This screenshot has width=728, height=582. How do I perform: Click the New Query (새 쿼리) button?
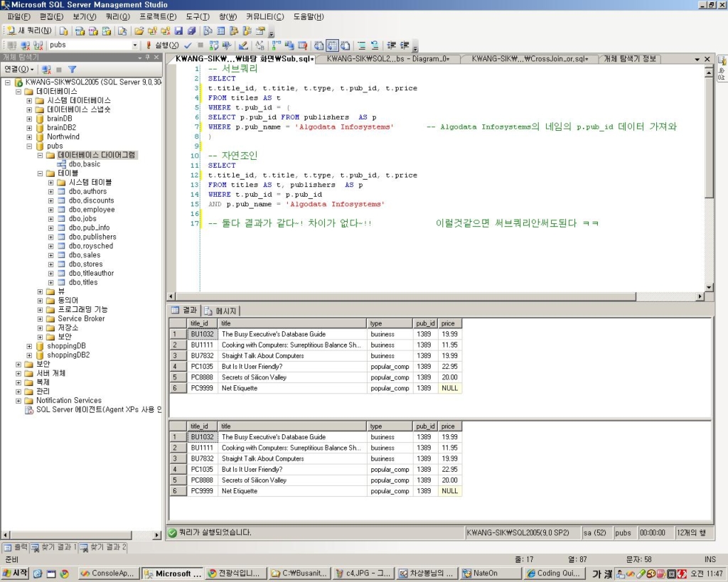pos(28,31)
